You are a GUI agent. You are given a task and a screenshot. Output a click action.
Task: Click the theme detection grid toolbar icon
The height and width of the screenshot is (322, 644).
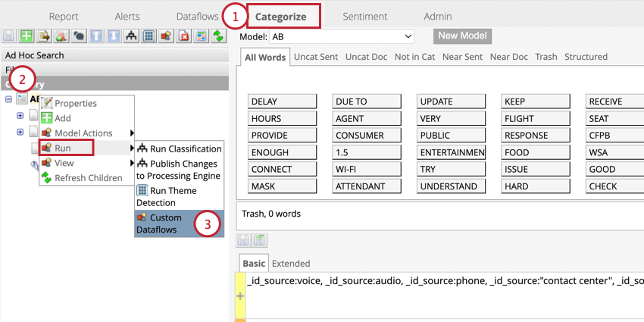click(148, 36)
